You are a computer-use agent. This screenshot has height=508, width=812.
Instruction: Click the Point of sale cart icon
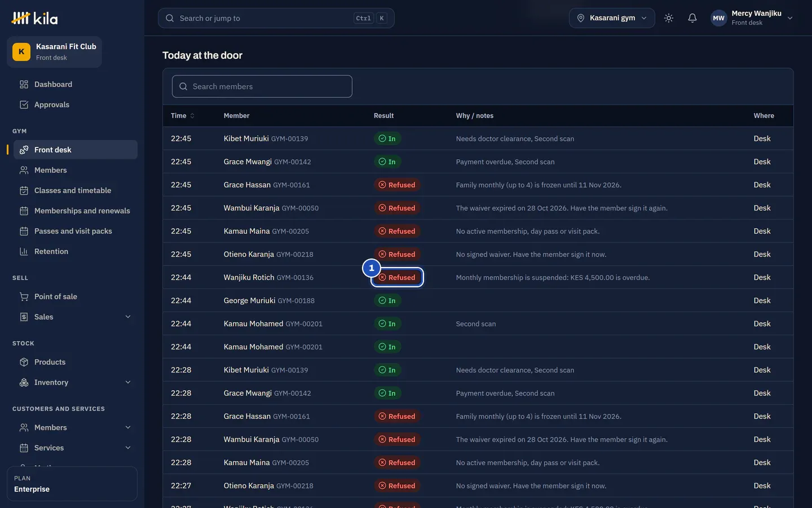24,297
